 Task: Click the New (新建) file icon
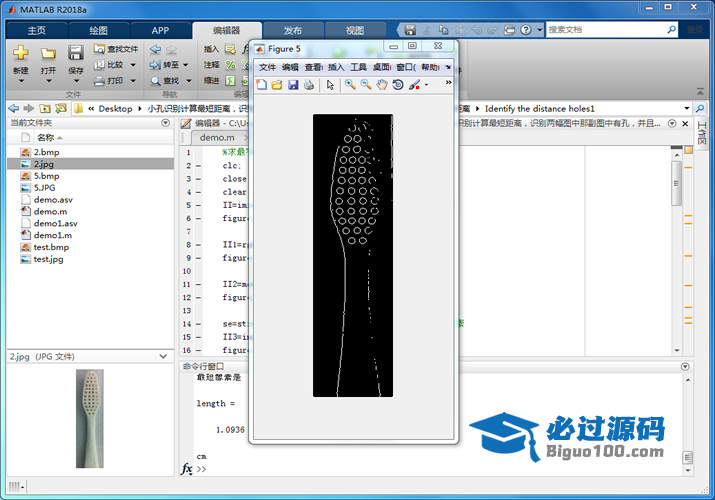point(20,53)
